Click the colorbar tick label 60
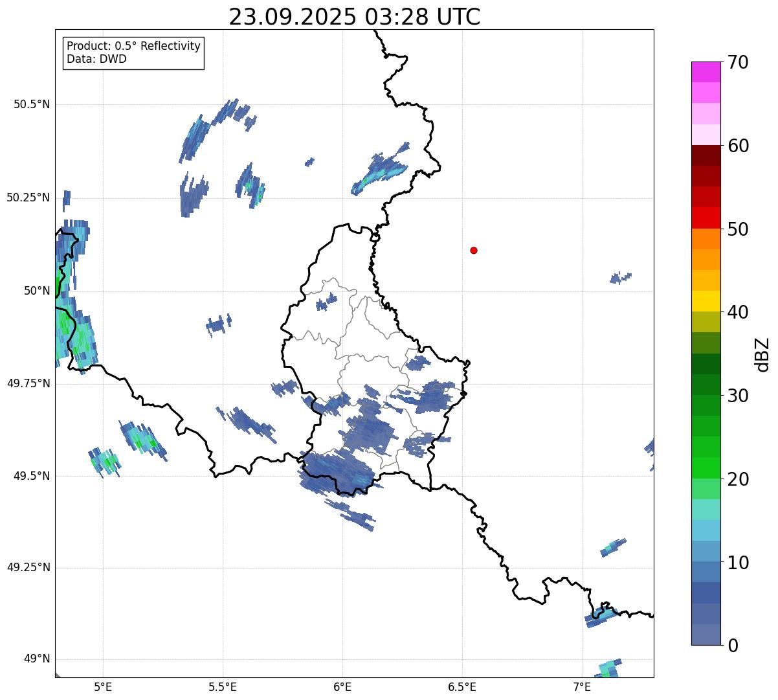The height and width of the screenshot is (700, 778). pyautogui.click(x=738, y=146)
